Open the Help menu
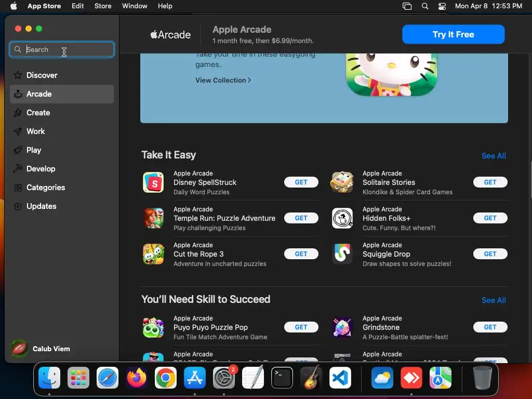532x399 pixels. click(165, 6)
